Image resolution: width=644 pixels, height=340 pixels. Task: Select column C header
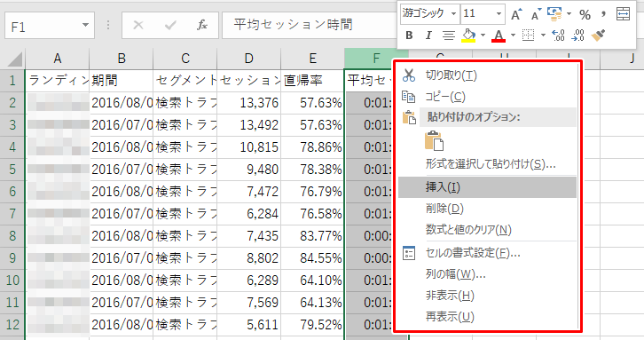coord(185,59)
